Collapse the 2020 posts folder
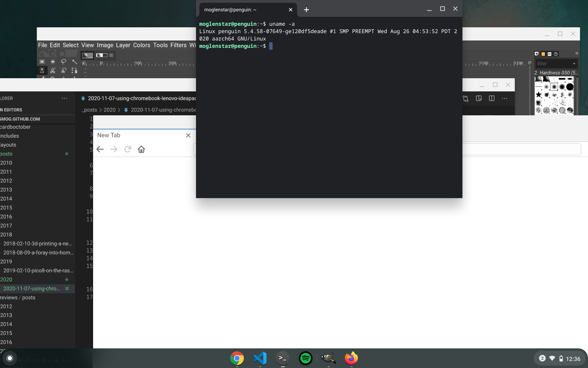 click(6, 279)
